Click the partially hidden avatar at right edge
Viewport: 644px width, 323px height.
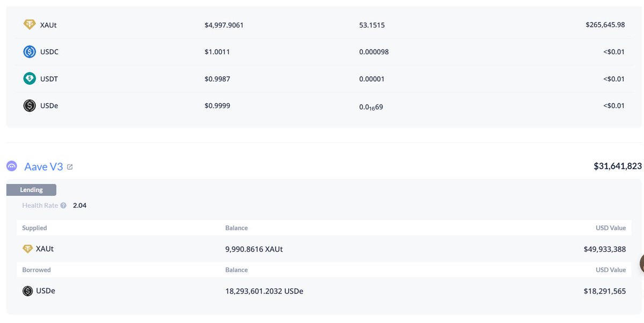(642, 263)
